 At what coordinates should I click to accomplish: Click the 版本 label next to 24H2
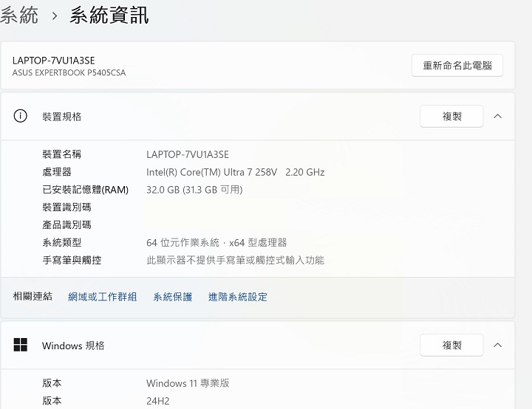click(x=52, y=401)
